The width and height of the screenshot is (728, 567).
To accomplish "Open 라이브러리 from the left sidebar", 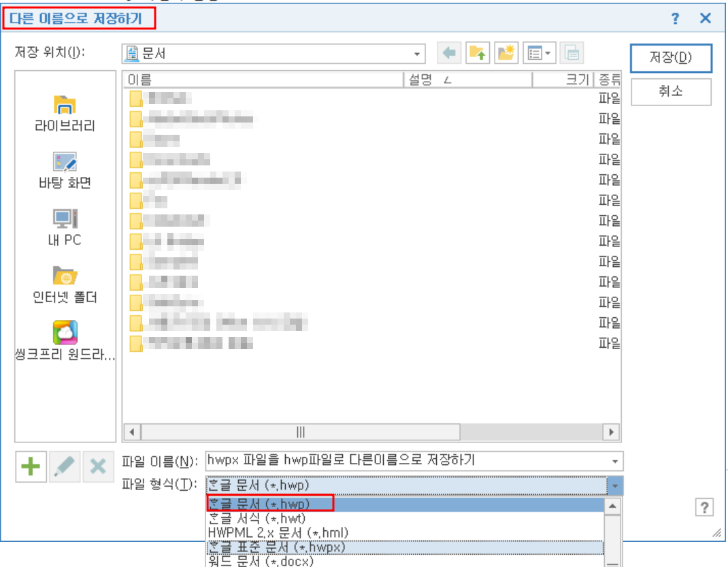I will [65, 112].
